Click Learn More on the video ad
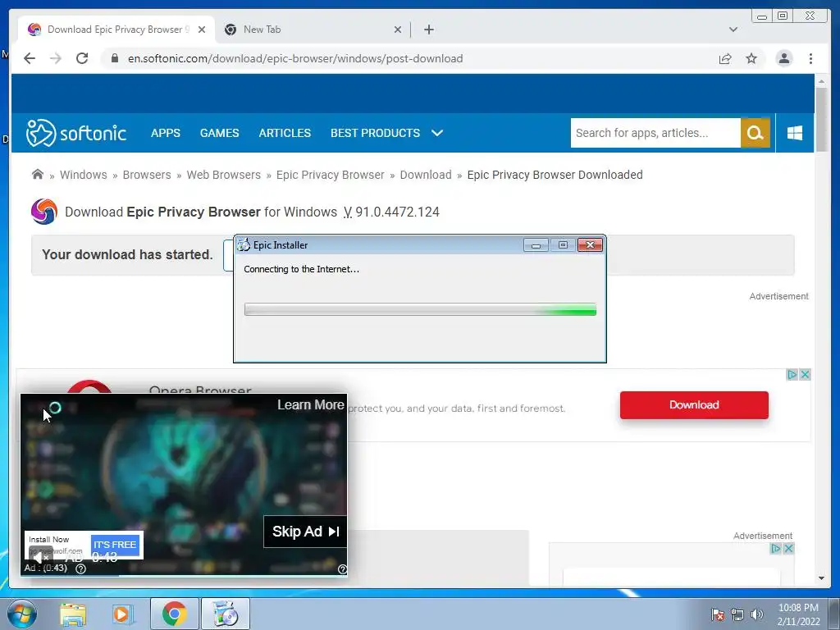 (311, 405)
